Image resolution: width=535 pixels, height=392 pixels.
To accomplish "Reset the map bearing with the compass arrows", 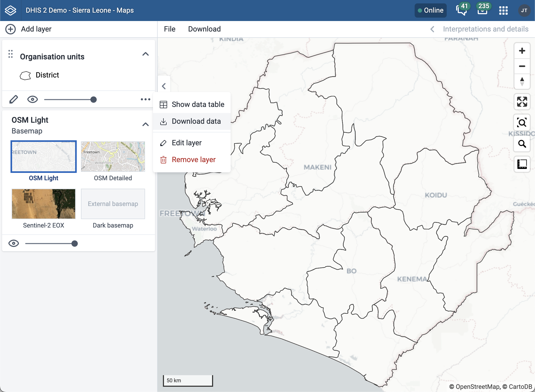I will tap(522, 81).
